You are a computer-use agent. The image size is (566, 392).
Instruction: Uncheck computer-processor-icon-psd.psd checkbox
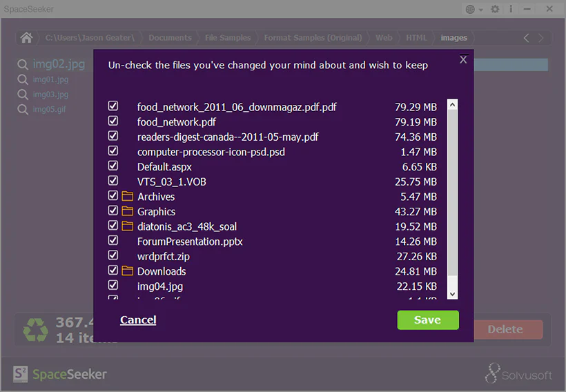click(113, 150)
